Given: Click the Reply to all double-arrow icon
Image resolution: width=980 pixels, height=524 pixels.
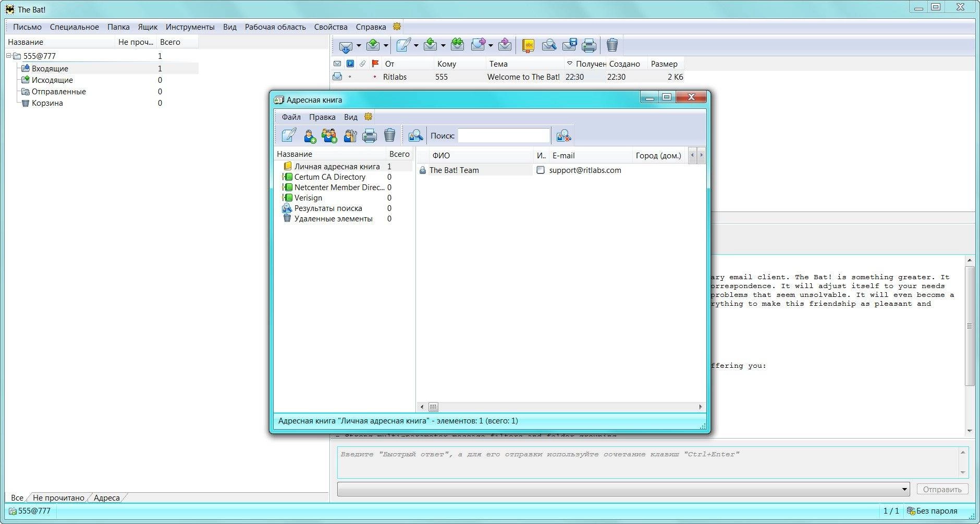Looking at the screenshot, I should (458, 45).
